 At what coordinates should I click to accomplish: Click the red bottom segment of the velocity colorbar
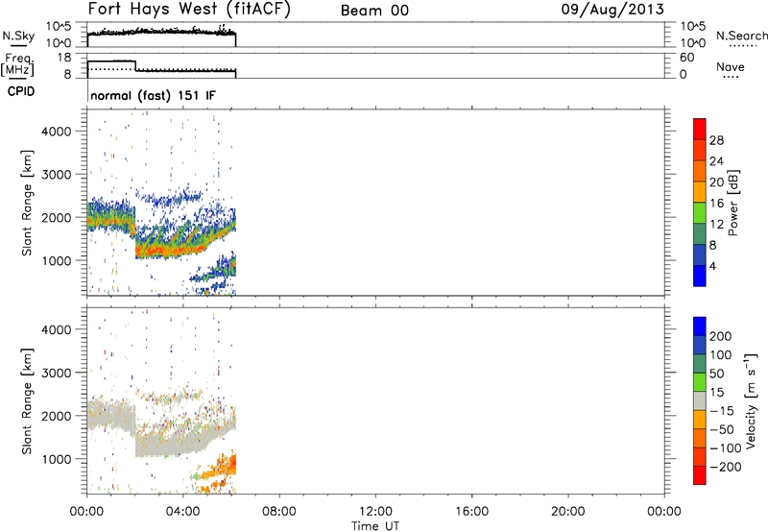pyautogui.click(x=700, y=475)
